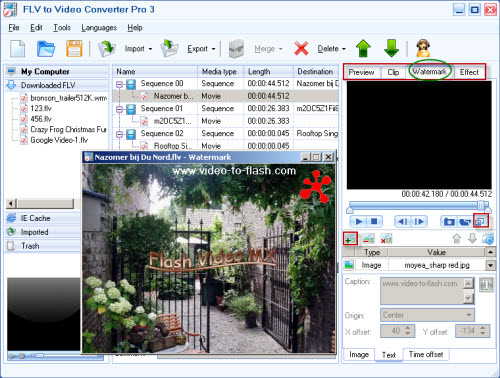Move watermark up with the gray up arrow
Image resolution: width=500 pixels, height=378 pixels.
pyautogui.click(x=457, y=238)
